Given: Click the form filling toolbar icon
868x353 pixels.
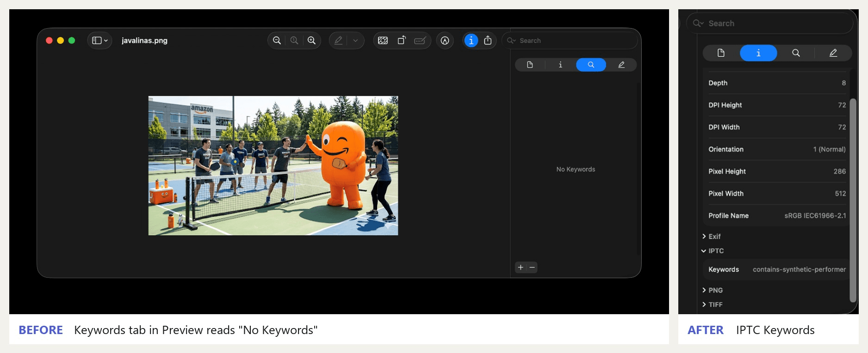Looking at the screenshot, I should 420,41.
